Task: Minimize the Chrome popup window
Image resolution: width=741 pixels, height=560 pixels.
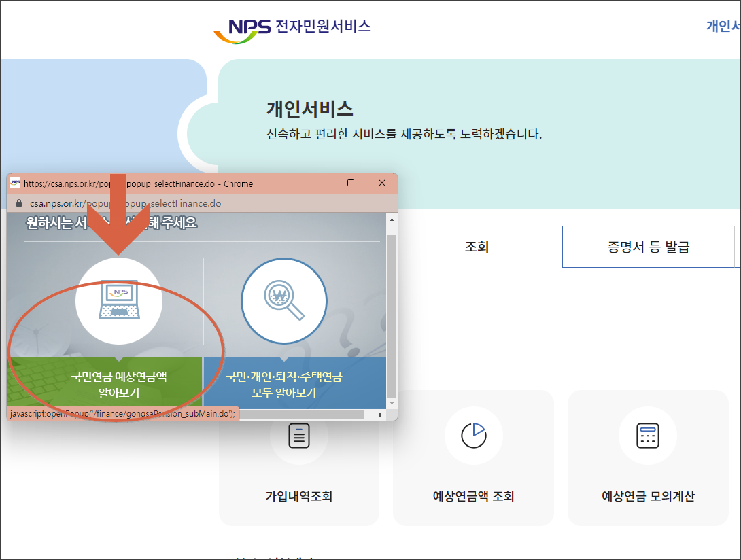Action: pyautogui.click(x=319, y=183)
